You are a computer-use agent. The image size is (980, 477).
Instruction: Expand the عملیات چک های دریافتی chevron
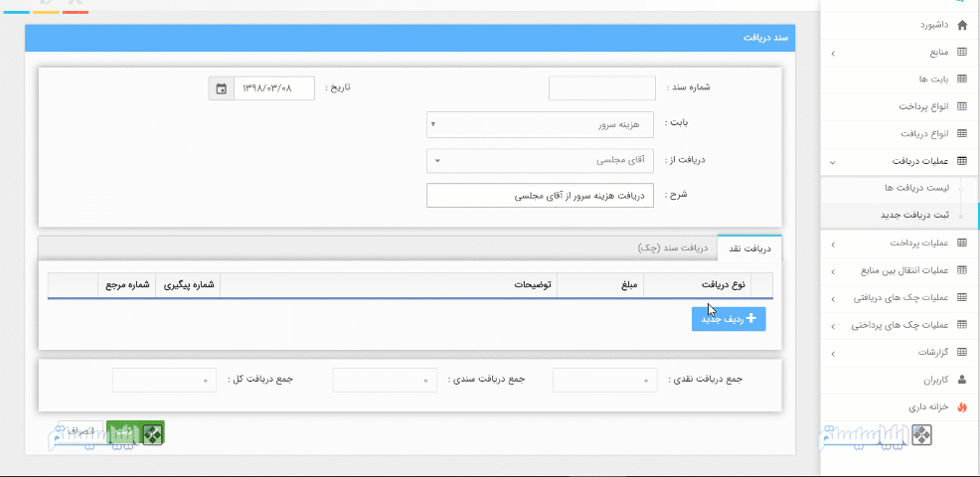pos(833,299)
